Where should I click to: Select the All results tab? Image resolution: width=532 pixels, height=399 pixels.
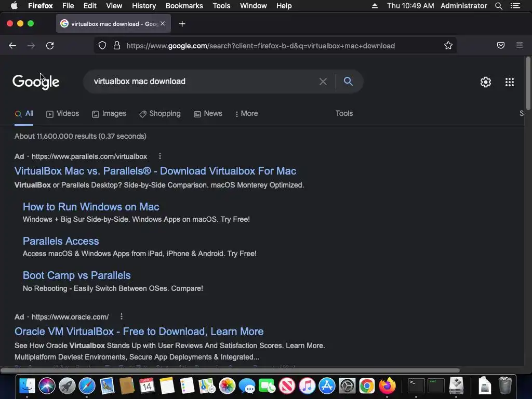[x=24, y=114]
